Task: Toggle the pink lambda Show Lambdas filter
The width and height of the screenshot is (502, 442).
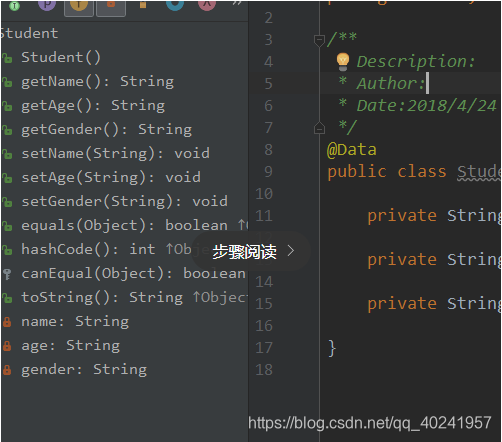Action: pos(207,5)
